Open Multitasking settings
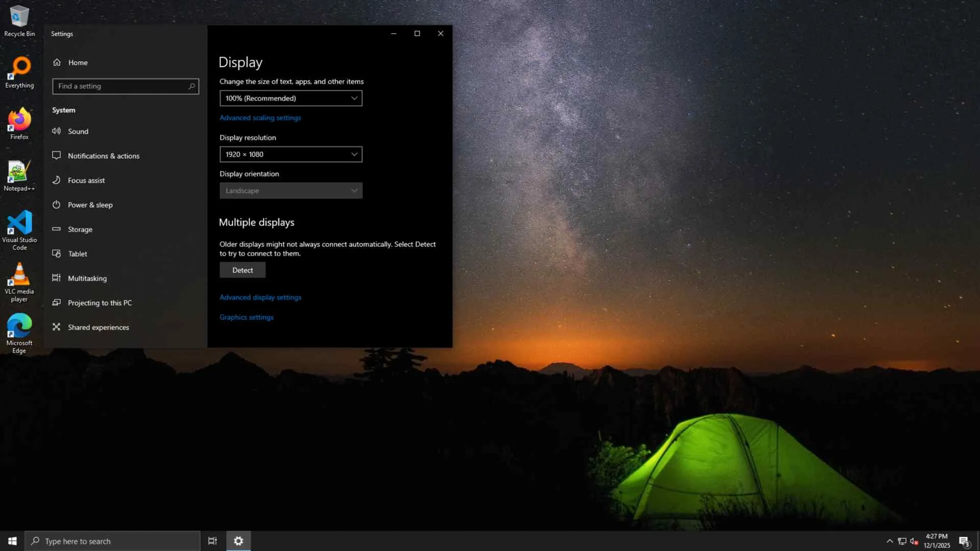This screenshot has width=980, height=551. point(87,278)
